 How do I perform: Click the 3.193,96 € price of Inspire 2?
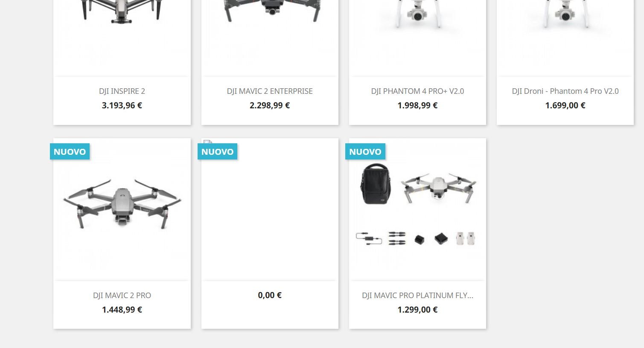(122, 105)
